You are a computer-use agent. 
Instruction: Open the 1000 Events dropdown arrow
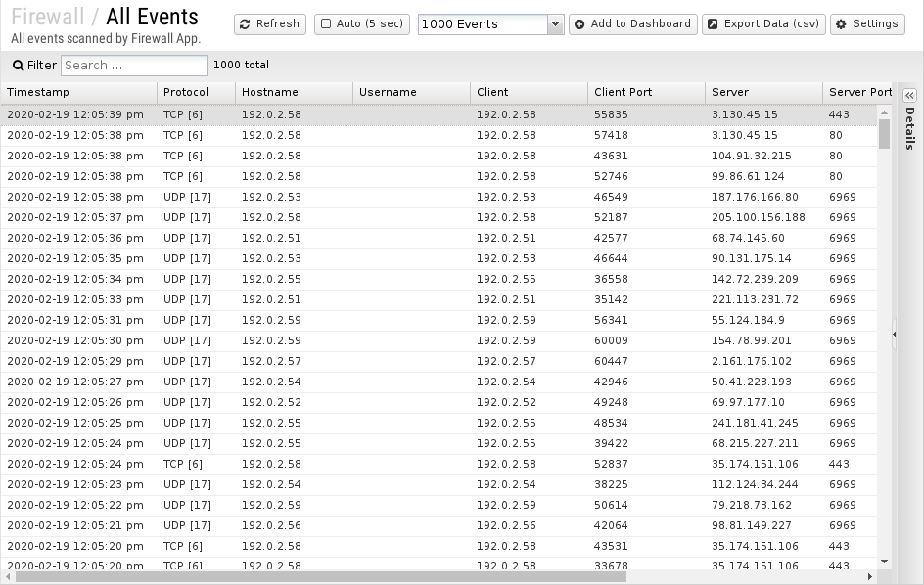[555, 24]
